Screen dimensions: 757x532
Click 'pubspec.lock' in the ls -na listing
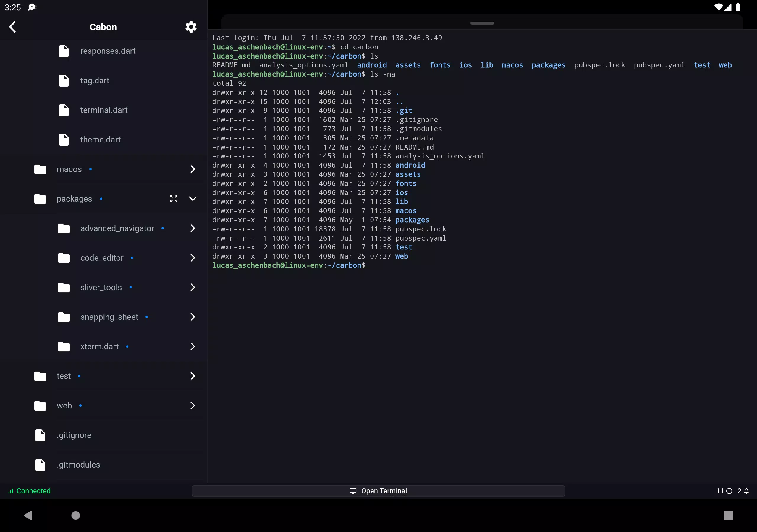(421, 229)
